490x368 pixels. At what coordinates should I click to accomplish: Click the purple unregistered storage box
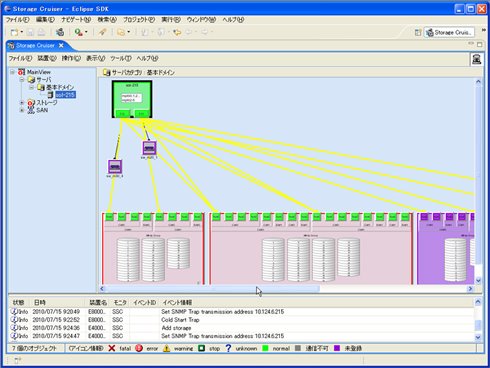point(446,248)
